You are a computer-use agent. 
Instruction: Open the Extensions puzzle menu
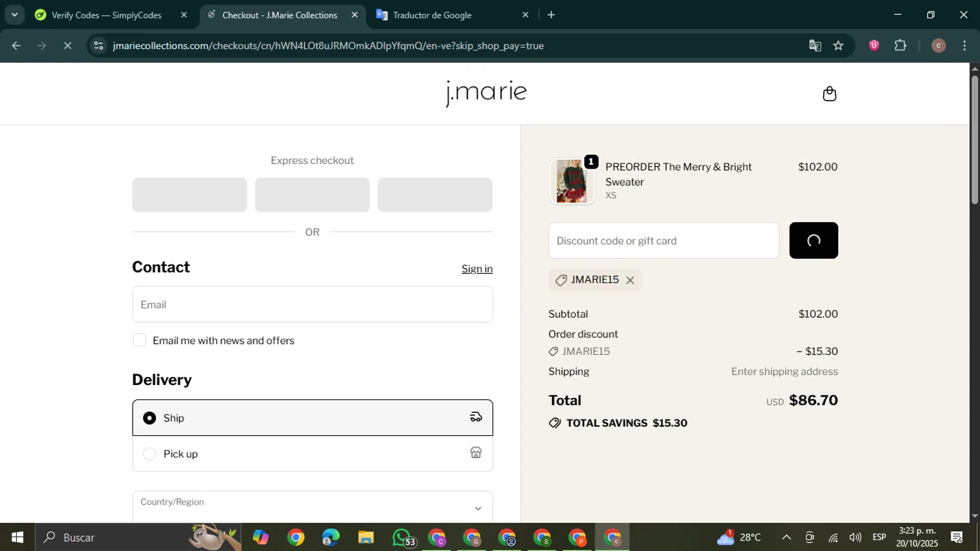pyautogui.click(x=900, y=46)
